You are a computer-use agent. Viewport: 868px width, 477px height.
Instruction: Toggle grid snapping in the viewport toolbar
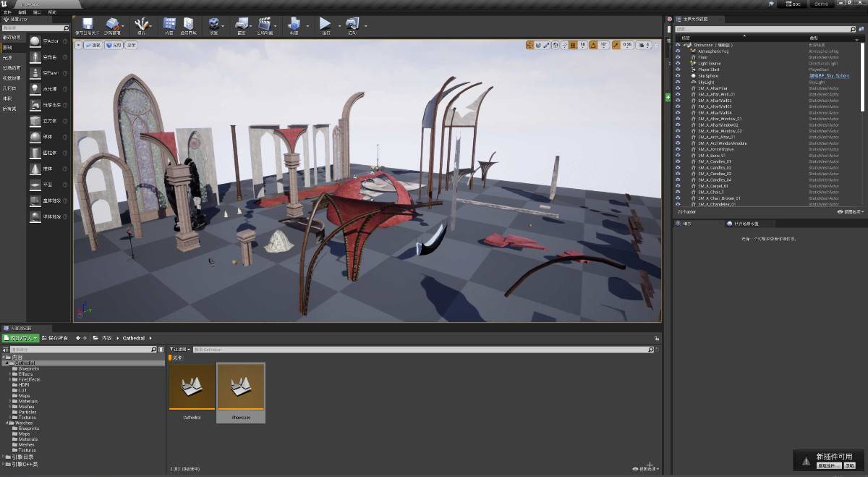[x=571, y=45]
